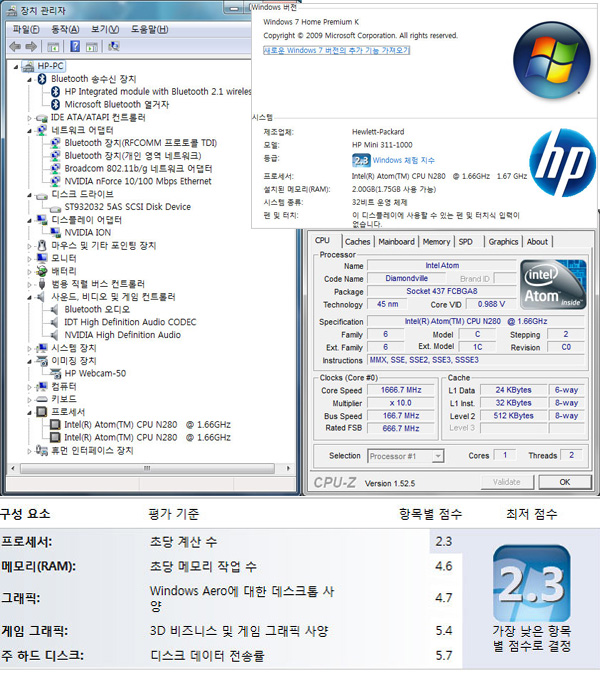Screen dimensions: 600x674
Task: Click the 2.3 Windows Experience Index badge
Action: [361, 160]
